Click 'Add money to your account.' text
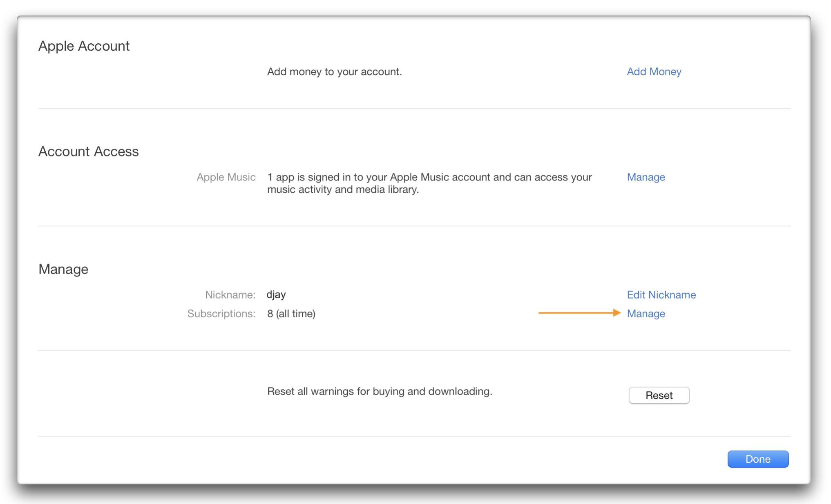 pyautogui.click(x=335, y=71)
